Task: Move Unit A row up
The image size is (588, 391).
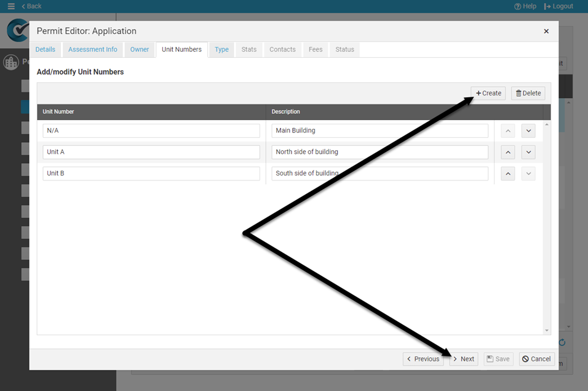Action: click(x=508, y=152)
